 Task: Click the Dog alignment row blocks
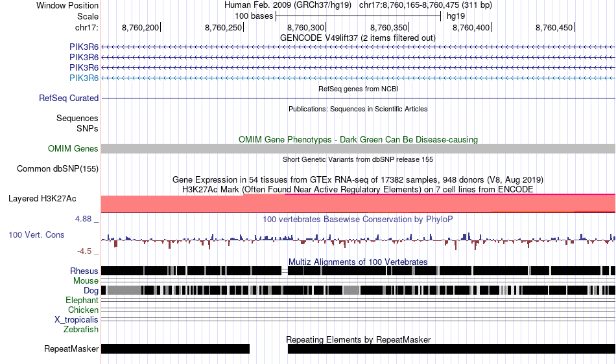click(359, 290)
